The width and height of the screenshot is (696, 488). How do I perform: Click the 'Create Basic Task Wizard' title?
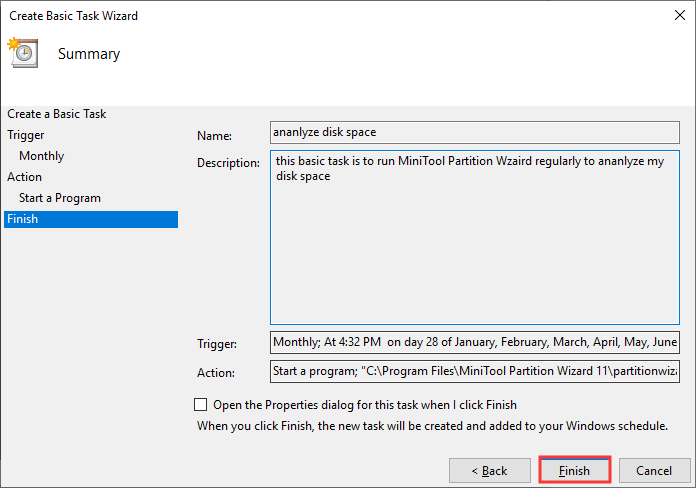tap(74, 16)
